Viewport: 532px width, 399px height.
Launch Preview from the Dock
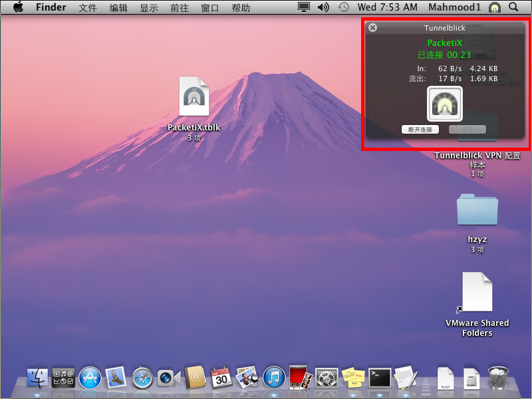247,378
